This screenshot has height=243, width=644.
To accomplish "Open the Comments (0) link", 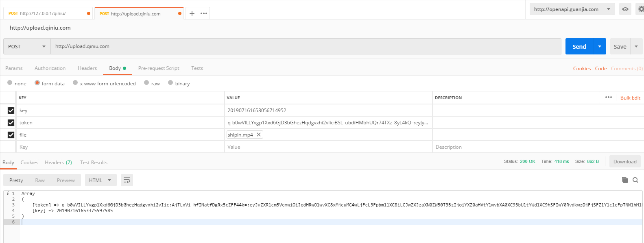I will coord(627,69).
